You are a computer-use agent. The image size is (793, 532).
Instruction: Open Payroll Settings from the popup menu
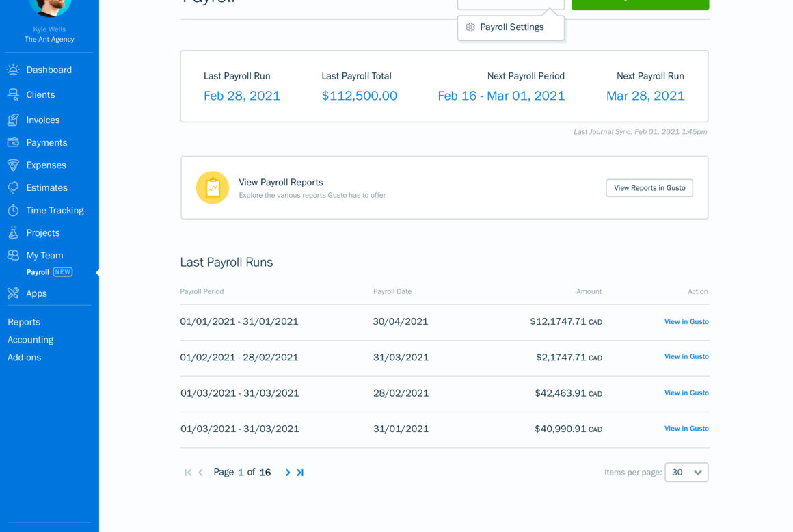[x=511, y=27]
